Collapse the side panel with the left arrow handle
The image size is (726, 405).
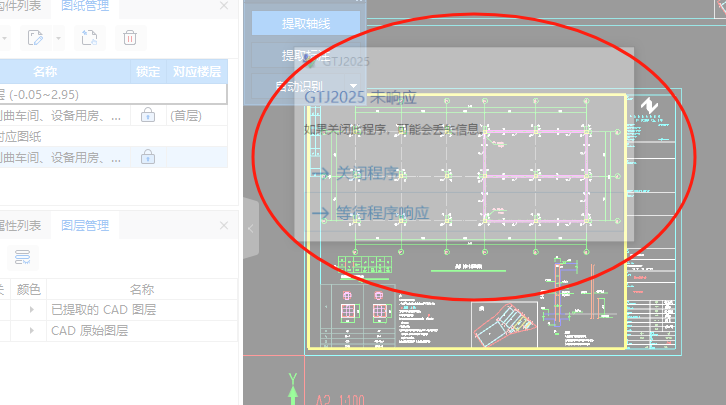point(250,228)
